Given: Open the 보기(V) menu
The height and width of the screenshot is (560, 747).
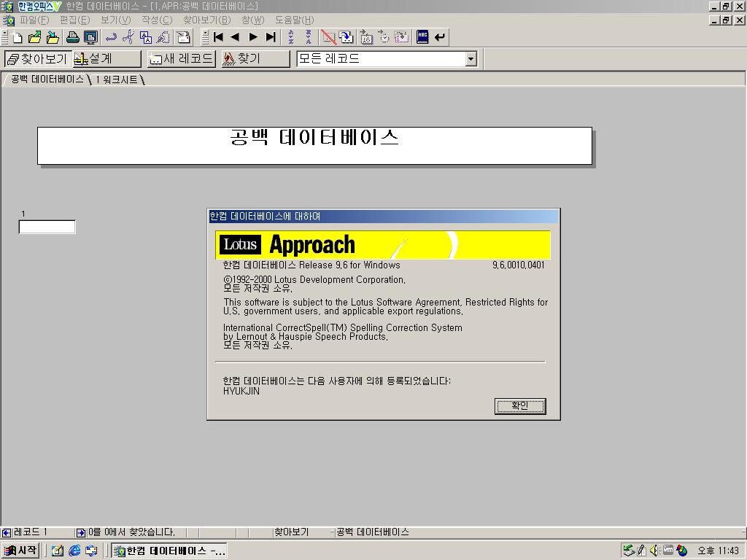Looking at the screenshot, I should pos(116,20).
